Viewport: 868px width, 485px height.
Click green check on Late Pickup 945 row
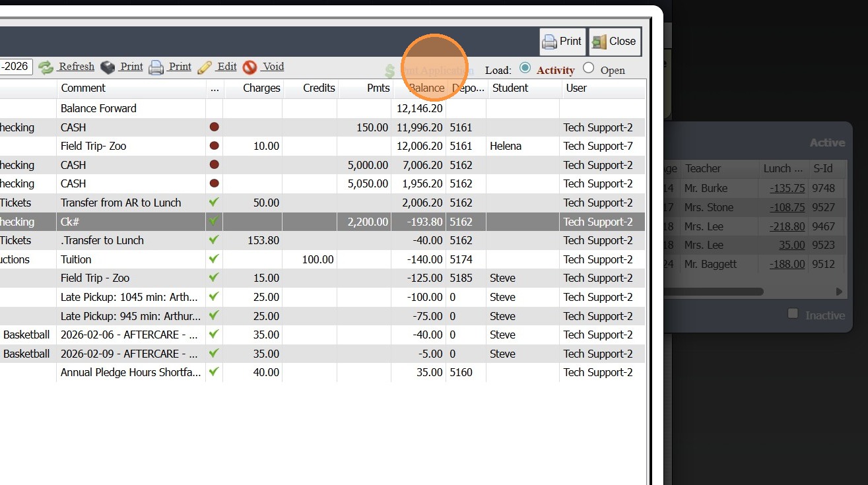pos(214,315)
